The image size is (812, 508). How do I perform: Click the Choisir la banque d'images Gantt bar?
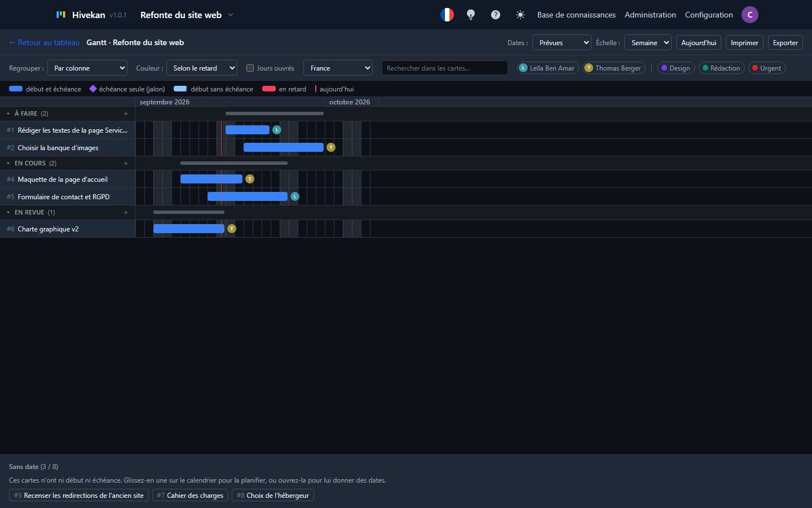click(284, 147)
